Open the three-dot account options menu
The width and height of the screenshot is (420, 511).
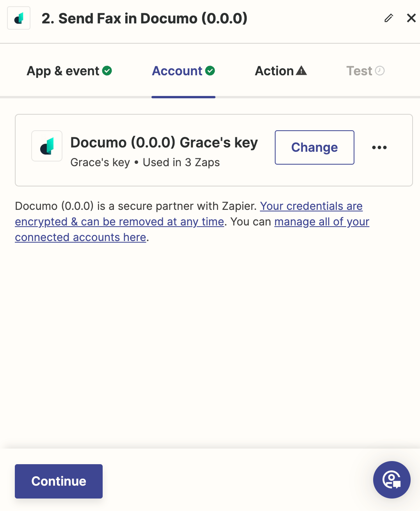click(379, 147)
